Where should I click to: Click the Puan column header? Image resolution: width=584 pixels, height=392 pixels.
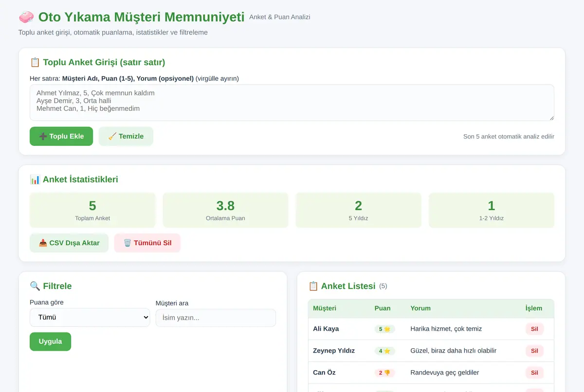383,308
